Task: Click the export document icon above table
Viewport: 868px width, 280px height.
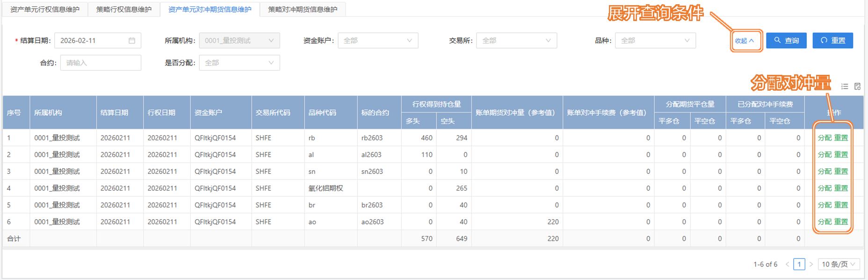Action: pos(857,86)
